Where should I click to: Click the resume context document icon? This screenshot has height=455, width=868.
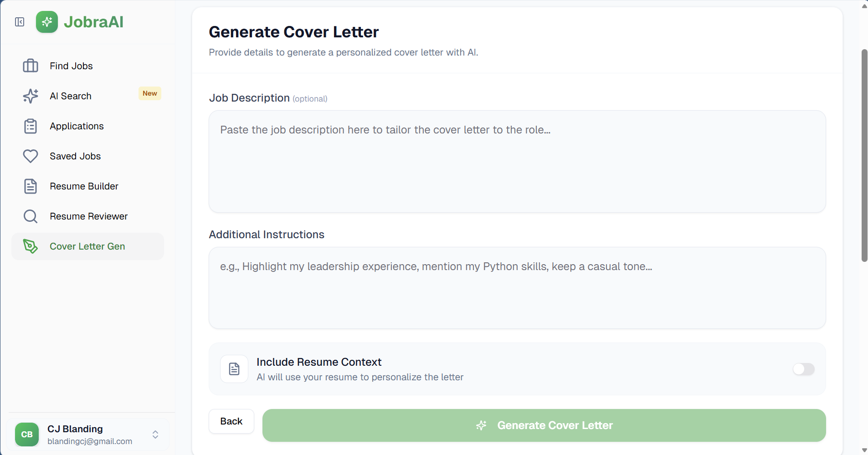[x=234, y=369]
